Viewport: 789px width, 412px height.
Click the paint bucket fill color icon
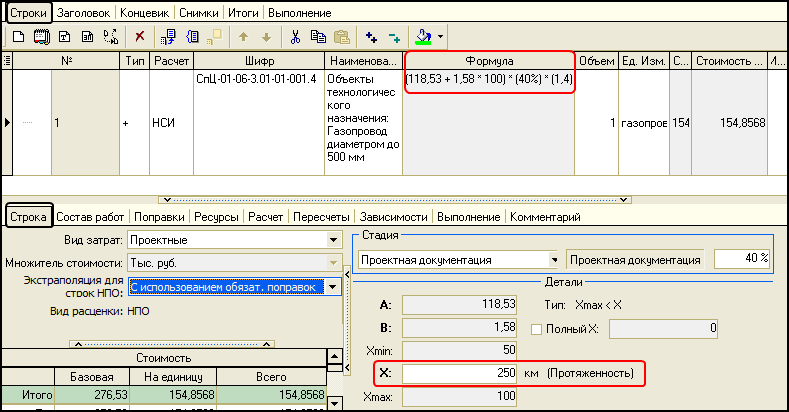(x=423, y=37)
